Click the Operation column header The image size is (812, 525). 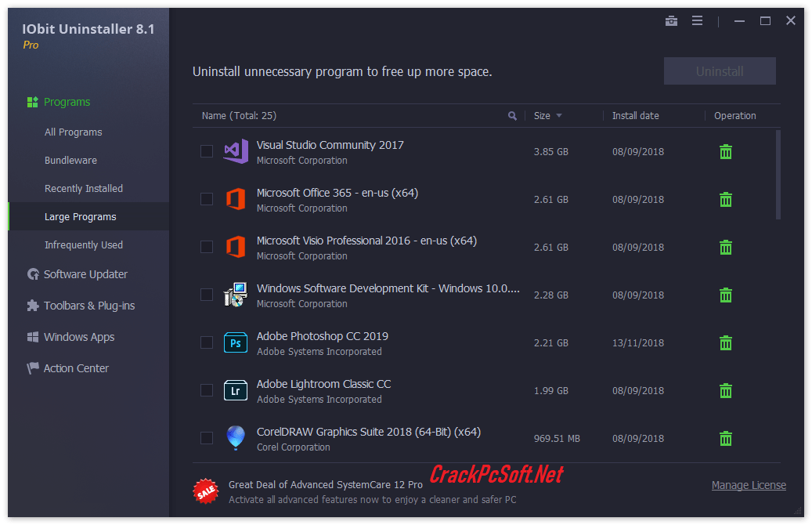click(x=734, y=115)
